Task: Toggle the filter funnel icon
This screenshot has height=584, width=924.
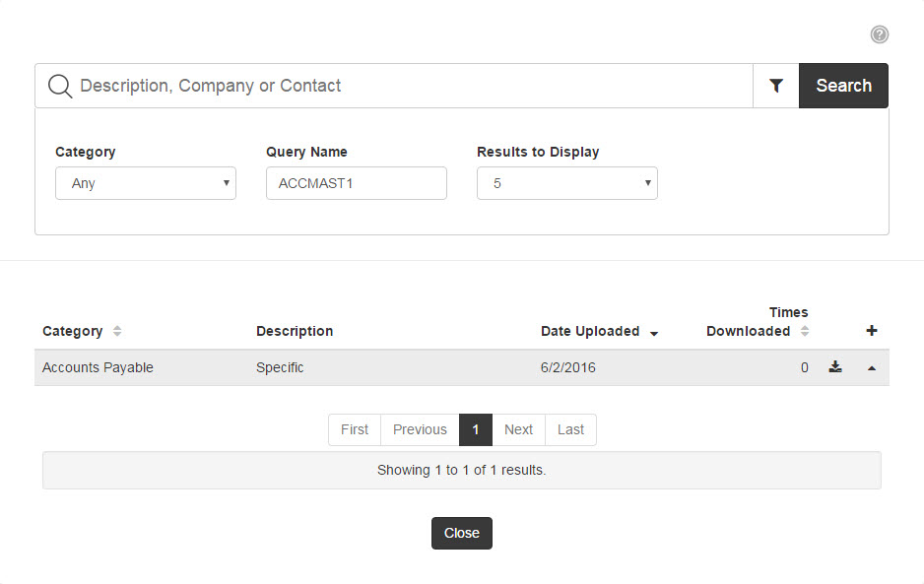Action: [x=776, y=86]
